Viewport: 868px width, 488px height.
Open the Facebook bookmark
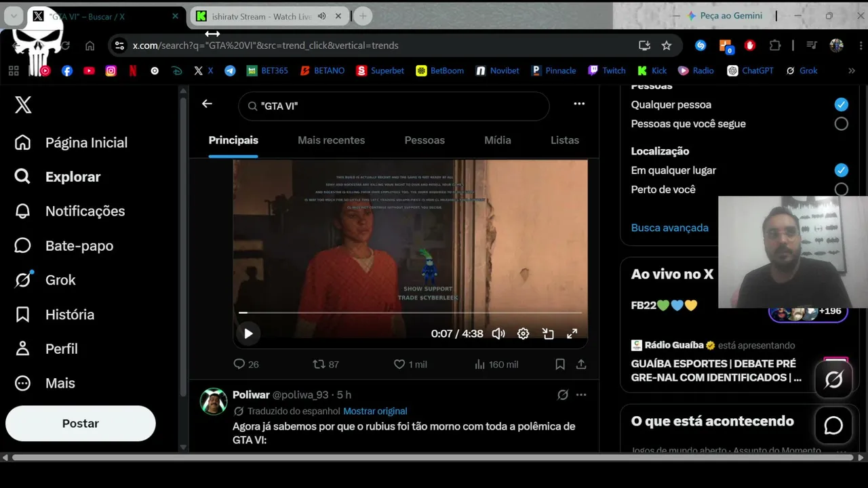67,70
